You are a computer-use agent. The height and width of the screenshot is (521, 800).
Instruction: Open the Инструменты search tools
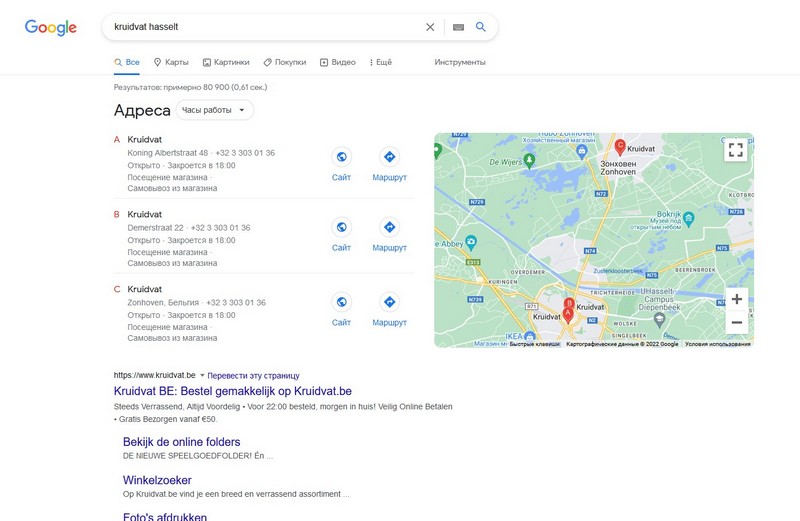click(x=460, y=62)
